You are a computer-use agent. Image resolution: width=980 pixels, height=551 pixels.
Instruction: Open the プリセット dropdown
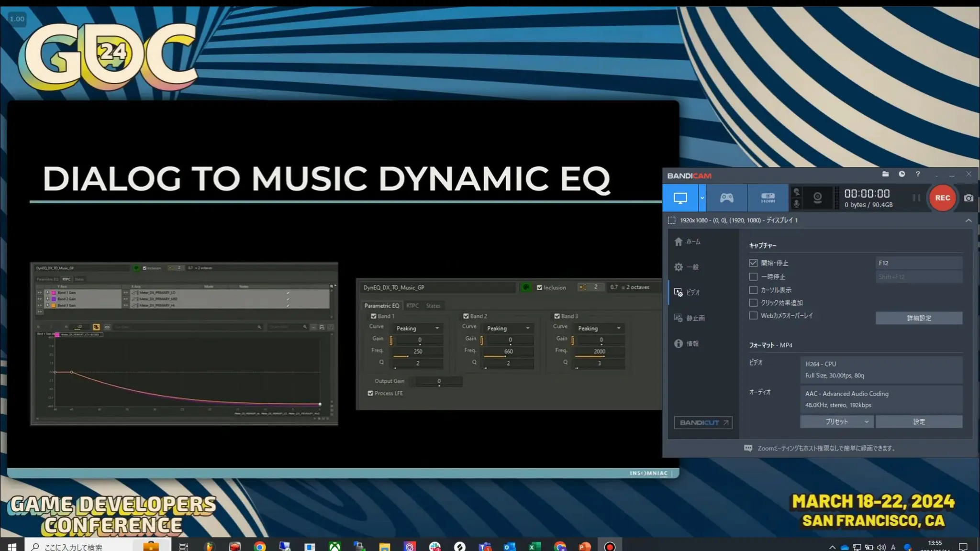(x=836, y=422)
